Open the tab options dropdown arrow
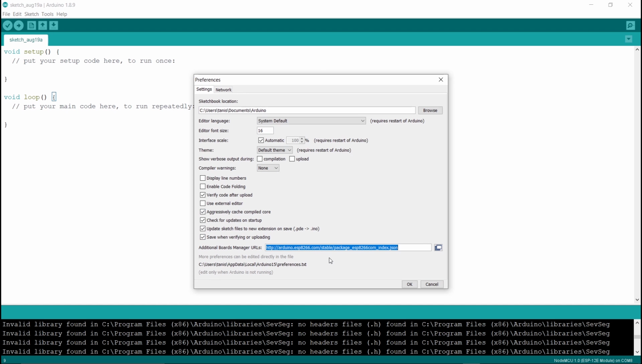This screenshot has width=642, height=364. (x=629, y=39)
